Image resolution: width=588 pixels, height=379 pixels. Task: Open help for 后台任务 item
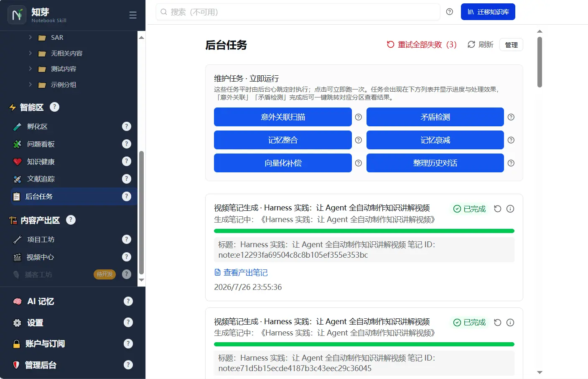point(127,196)
